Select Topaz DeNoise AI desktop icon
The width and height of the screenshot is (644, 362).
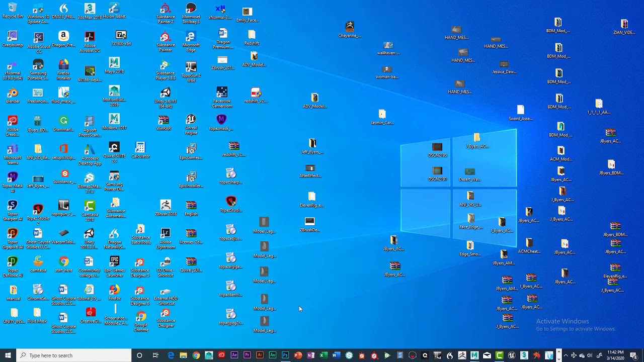(13, 266)
